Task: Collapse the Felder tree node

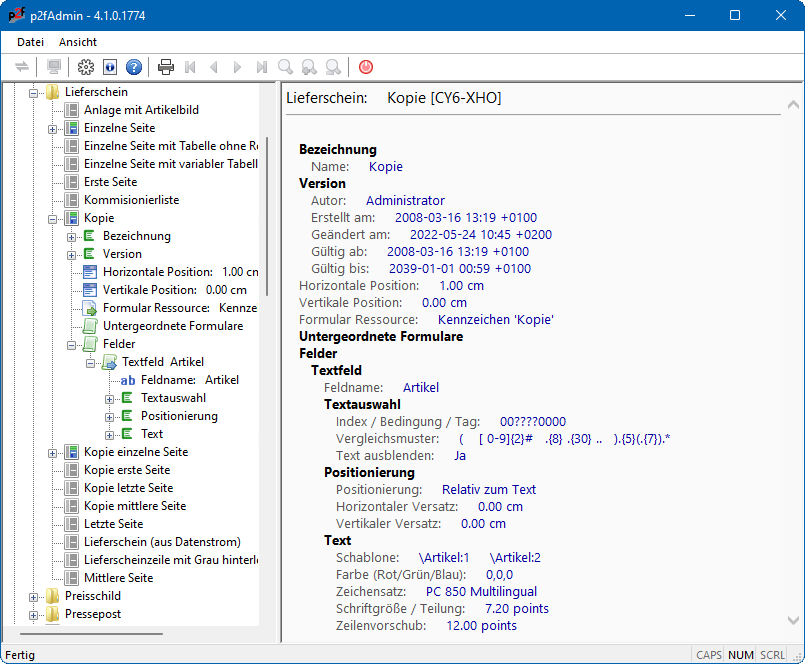Action: [x=72, y=344]
